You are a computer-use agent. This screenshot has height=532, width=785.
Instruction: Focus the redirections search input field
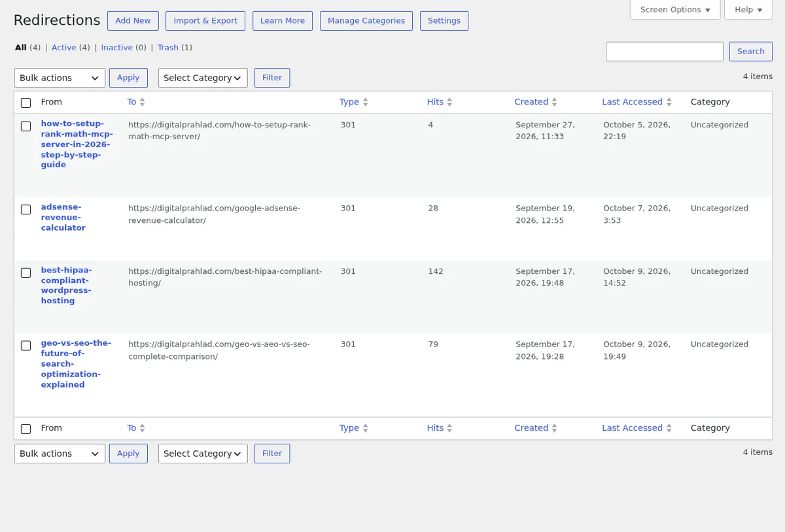(x=665, y=52)
